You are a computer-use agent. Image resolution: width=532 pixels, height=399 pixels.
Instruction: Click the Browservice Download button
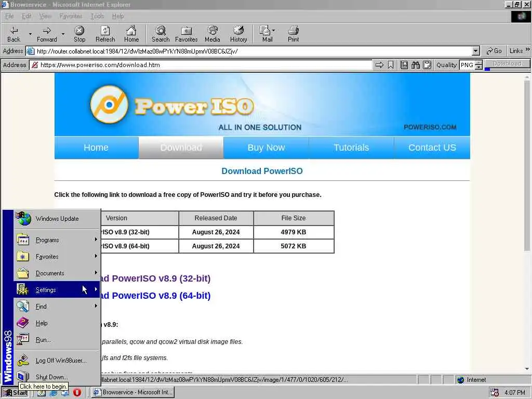pos(507,64)
